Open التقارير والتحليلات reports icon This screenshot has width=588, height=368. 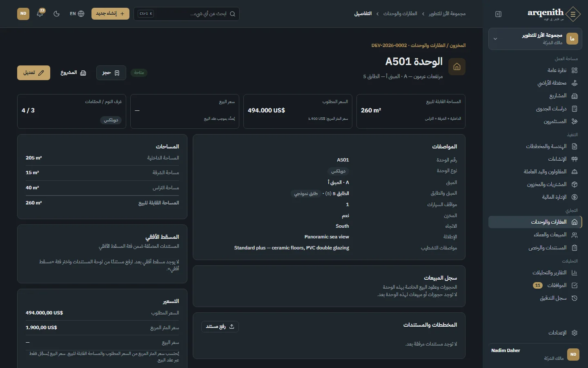pyautogui.click(x=575, y=273)
